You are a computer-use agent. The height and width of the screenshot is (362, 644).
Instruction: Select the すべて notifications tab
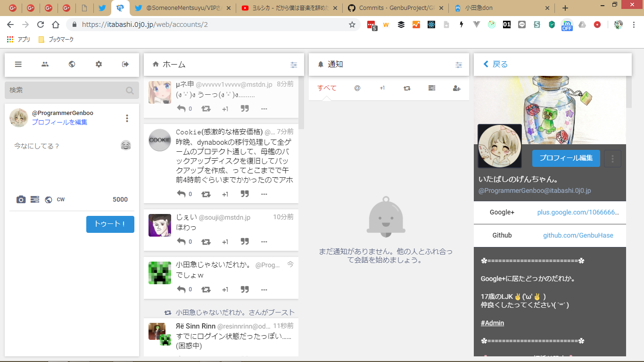pos(327,88)
